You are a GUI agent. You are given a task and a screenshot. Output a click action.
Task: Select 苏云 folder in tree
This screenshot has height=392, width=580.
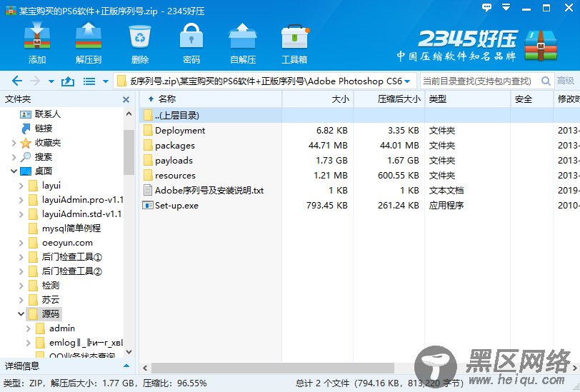click(x=50, y=300)
